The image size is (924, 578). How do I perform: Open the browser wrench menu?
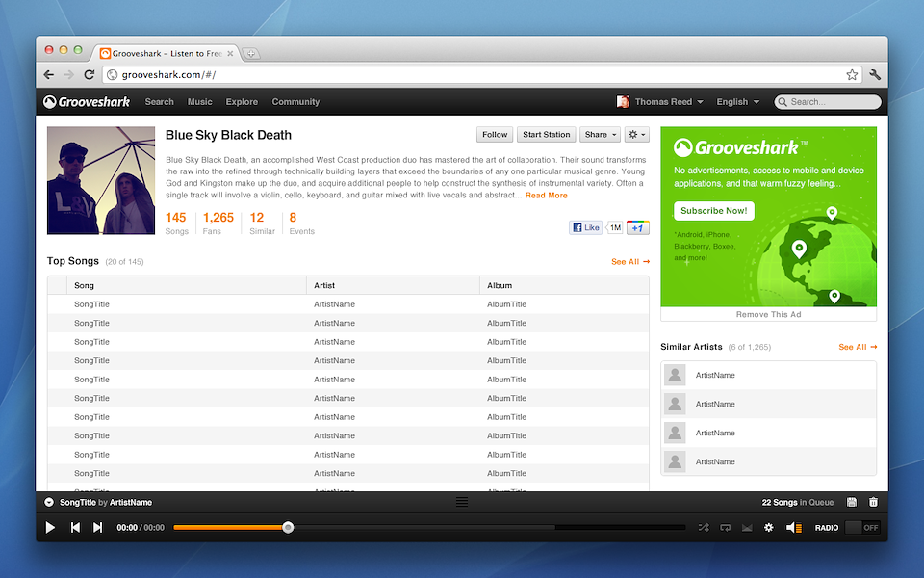(x=875, y=75)
